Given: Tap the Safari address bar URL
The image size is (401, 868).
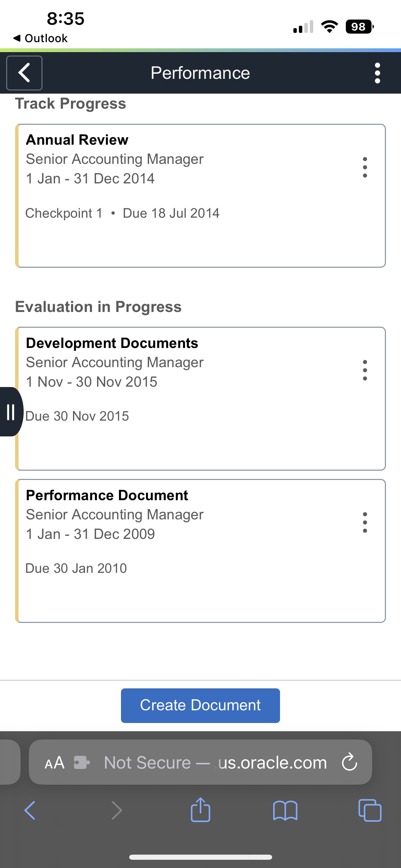Looking at the screenshot, I should tap(216, 762).
